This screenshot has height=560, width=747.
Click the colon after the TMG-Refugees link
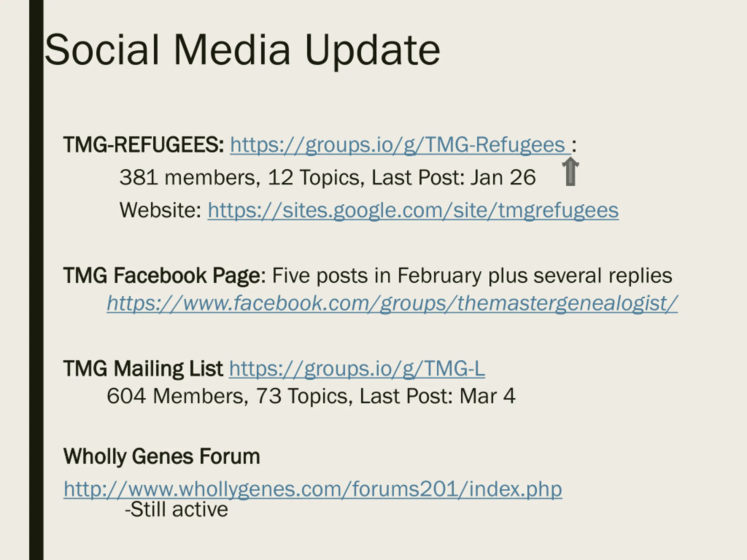574,146
